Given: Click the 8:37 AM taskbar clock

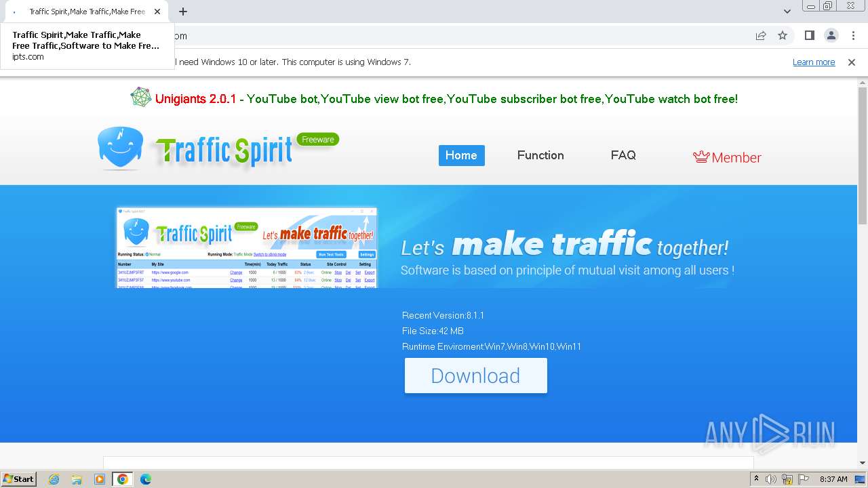Looking at the screenshot, I should coord(833,479).
